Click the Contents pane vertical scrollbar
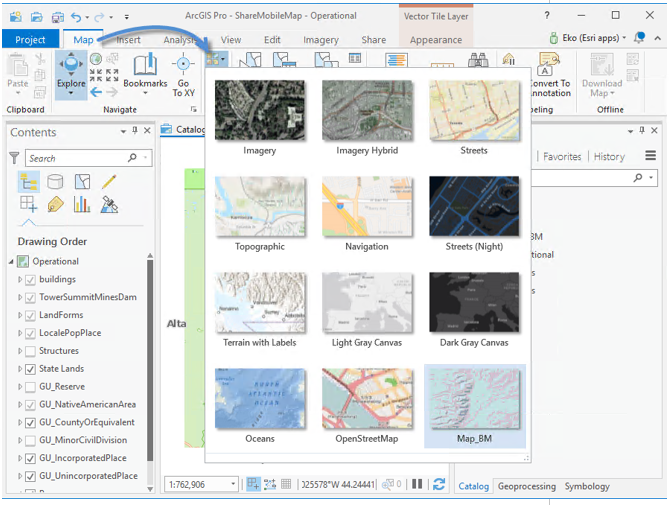The width and height of the screenshot is (671, 505). (x=150, y=359)
